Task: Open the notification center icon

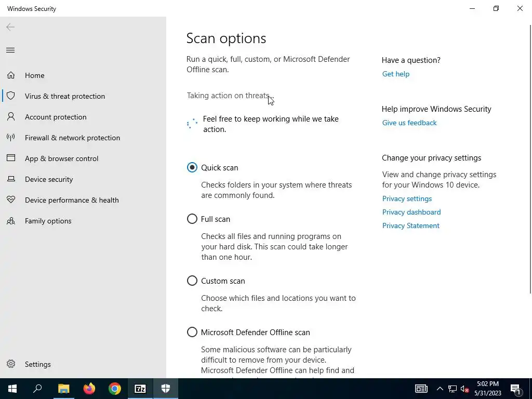Action: pyautogui.click(x=515, y=389)
